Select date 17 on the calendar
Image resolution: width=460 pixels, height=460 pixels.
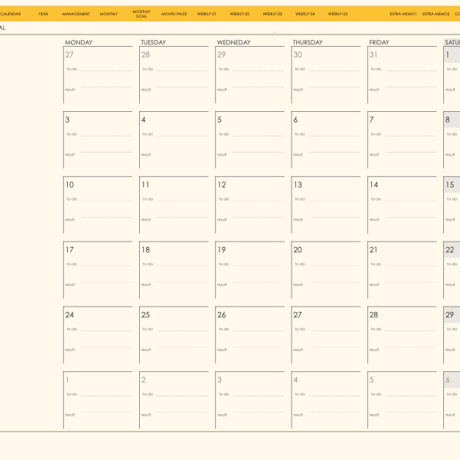point(70,250)
